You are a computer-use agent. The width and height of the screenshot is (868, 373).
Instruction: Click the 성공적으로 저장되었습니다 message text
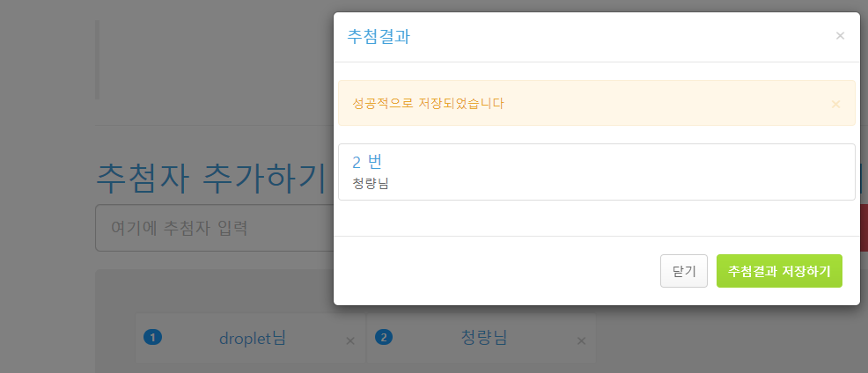[x=428, y=103]
